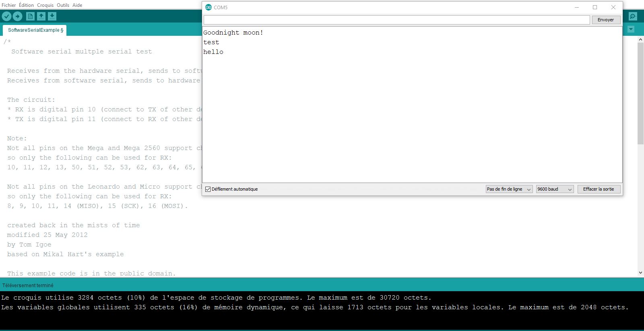This screenshot has height=331, width=644.
Task: Open the 9600 baud rate dropdown
Action: coord(555,189)
